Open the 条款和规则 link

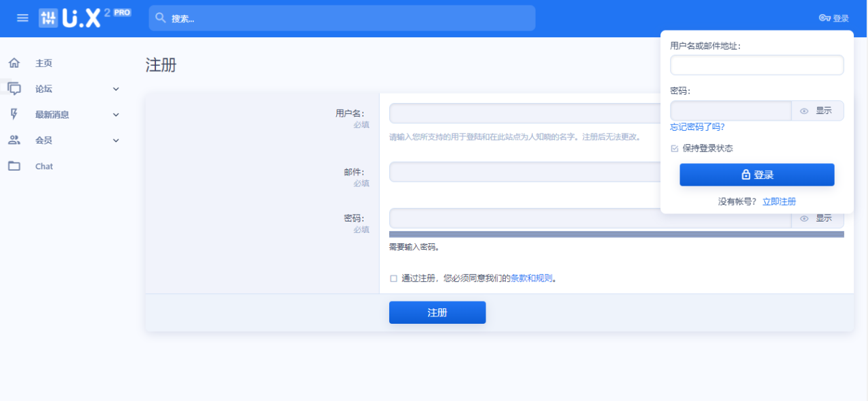coord(530,277)
